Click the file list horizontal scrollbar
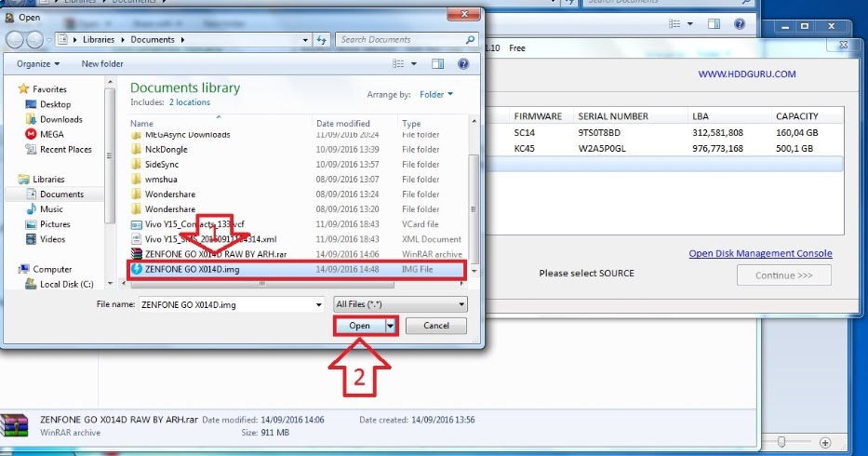 tap(261, 284)
